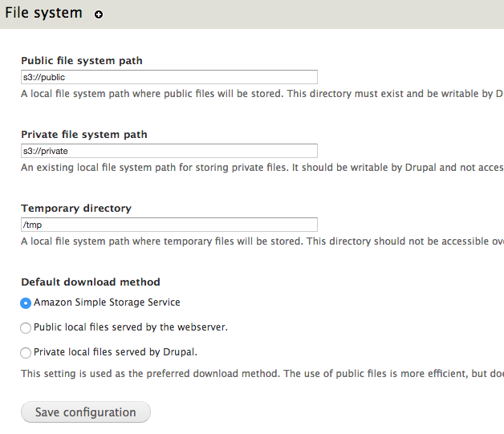Image resolution: width=504 pixels, height=434 pixels.
Task: Click the "Public file system path" field label
Action: 82,61
